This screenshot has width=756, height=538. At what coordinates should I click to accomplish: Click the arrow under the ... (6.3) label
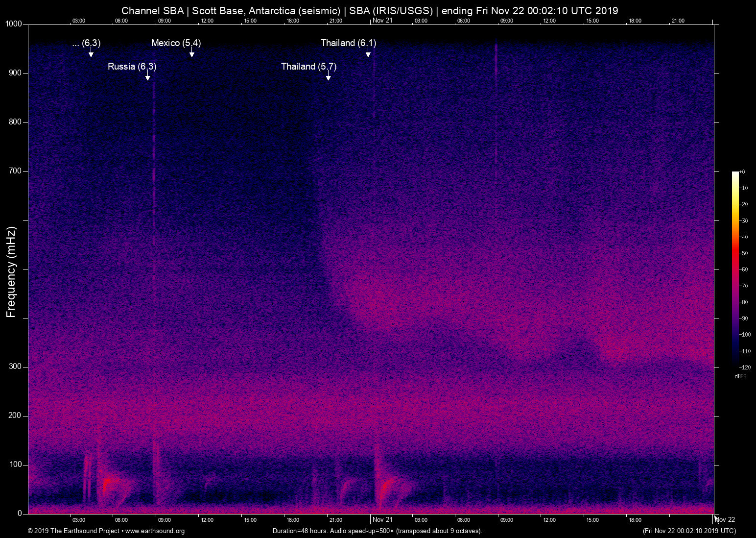[x=91, y=54]
